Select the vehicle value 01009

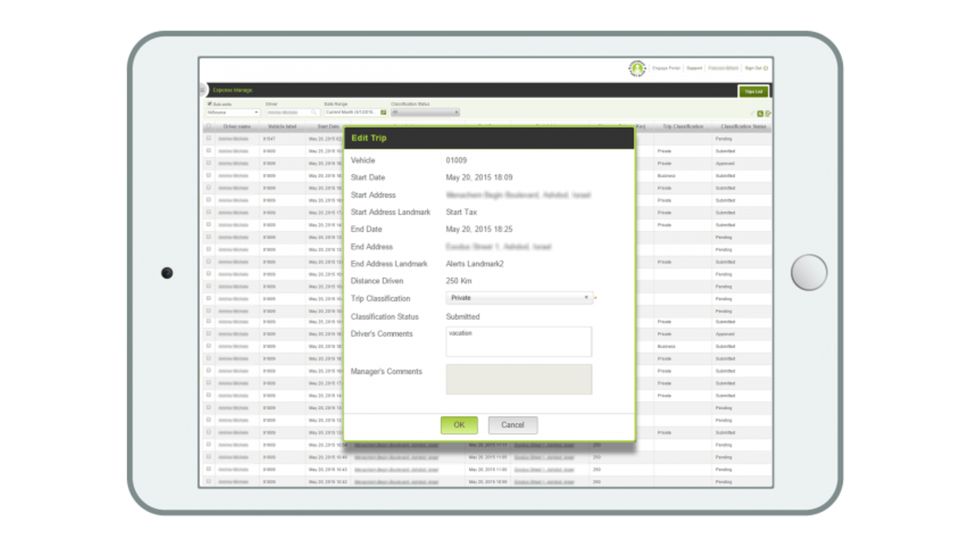[x=456, y=160]
